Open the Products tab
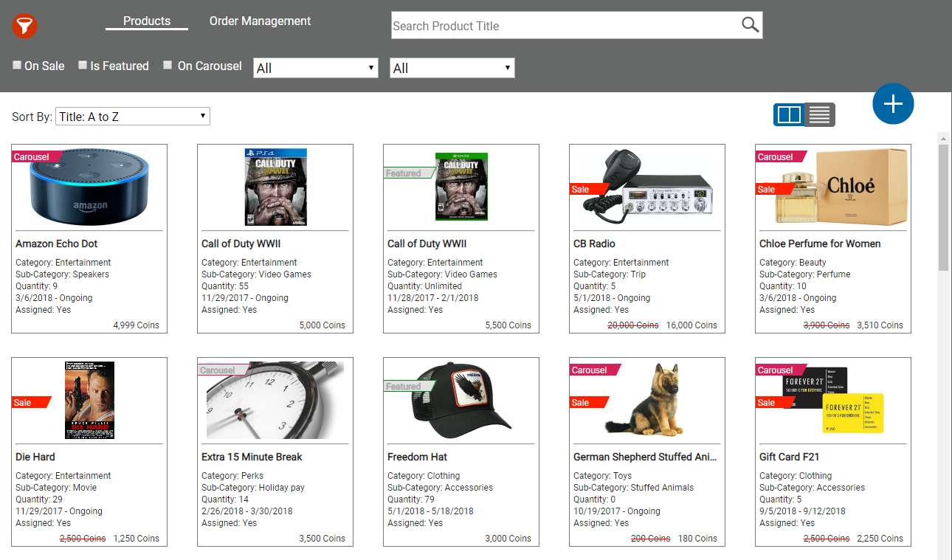This screenshot has height=560, width=952. [147, 21]
